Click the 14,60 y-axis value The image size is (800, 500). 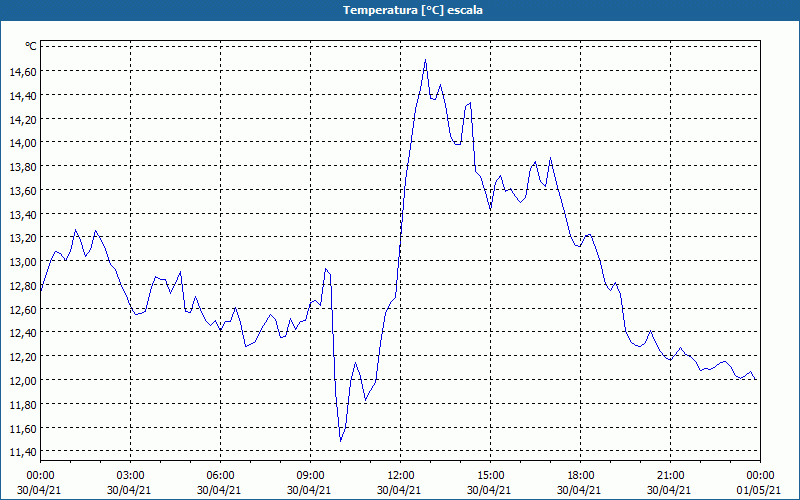[x=23, y=71]
